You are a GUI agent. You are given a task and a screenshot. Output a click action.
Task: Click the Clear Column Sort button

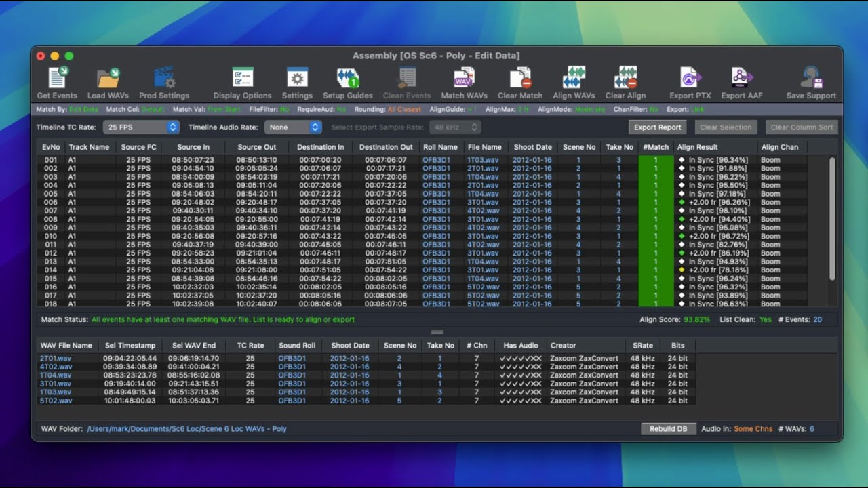coord(803,127)
